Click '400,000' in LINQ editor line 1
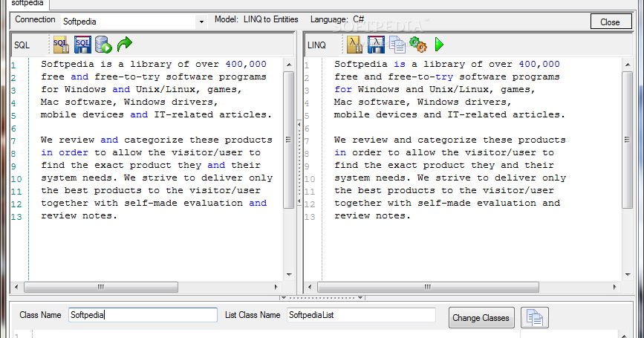 [539, 64]
